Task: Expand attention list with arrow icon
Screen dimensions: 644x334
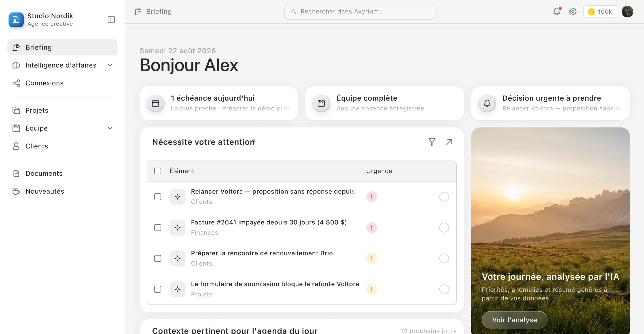Action: tap(449, 142)
